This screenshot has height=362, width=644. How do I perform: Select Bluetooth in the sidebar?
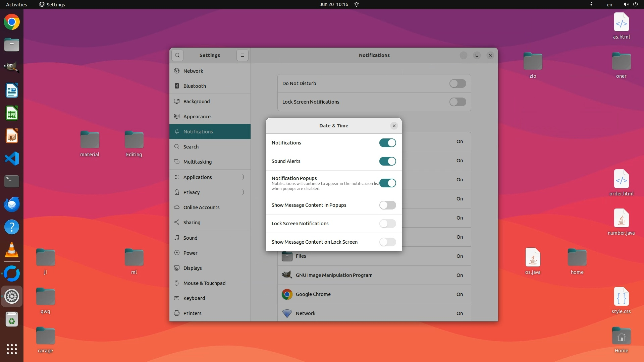point(195,86)
